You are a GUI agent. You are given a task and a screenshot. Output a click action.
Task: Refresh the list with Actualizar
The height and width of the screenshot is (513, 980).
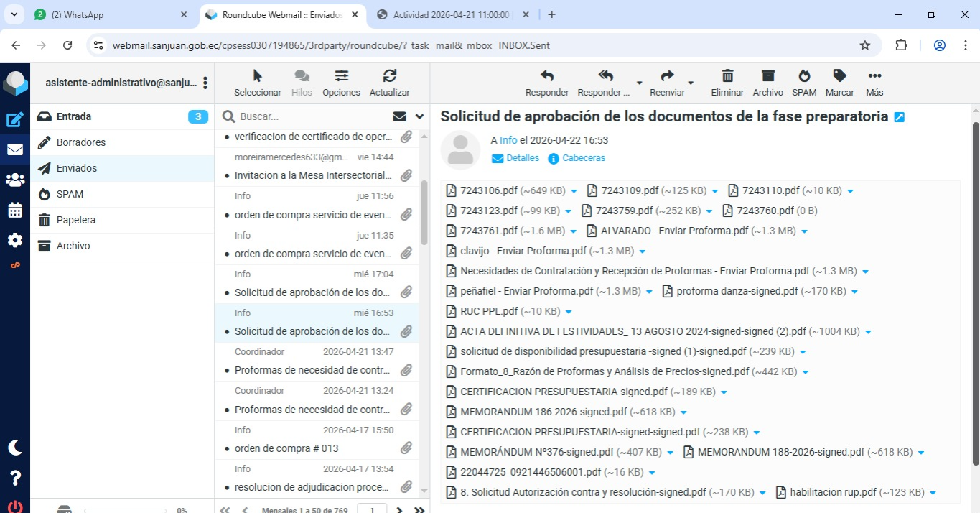click(x=389, y=76)
